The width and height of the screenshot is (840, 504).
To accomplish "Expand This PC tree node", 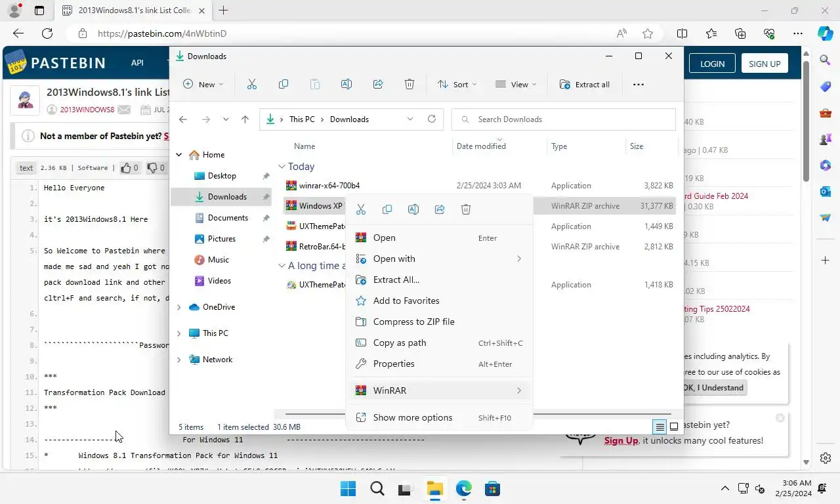I will pos(178,333).
